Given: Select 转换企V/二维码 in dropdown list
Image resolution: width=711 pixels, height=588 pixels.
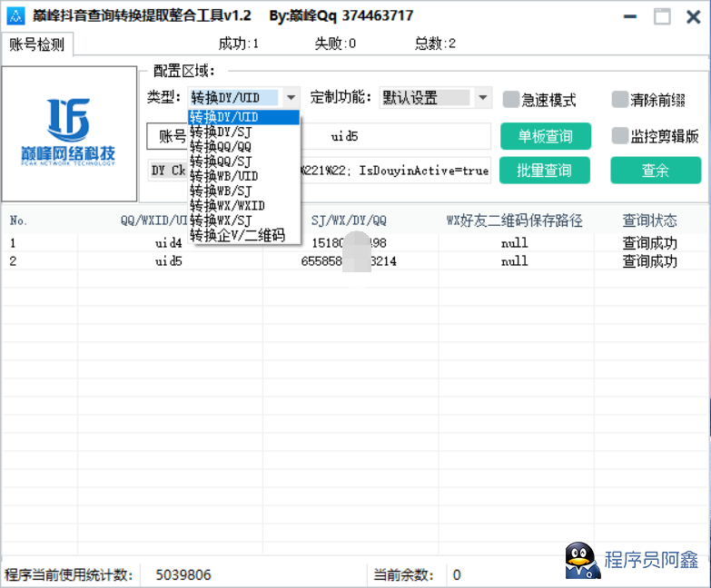Looking at the screenshot, I should tap(237, 235).
